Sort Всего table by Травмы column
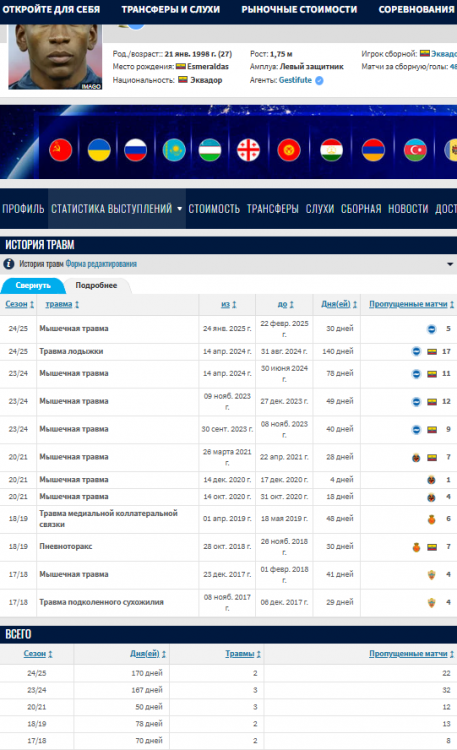The image size is (457, 750). point(243,654)
